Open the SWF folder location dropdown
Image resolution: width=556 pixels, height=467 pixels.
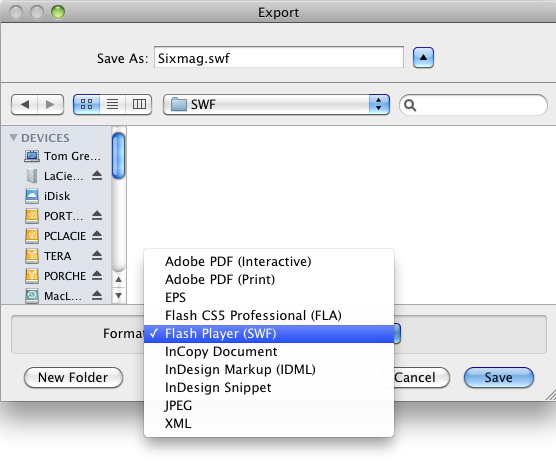tap(276, 105)
